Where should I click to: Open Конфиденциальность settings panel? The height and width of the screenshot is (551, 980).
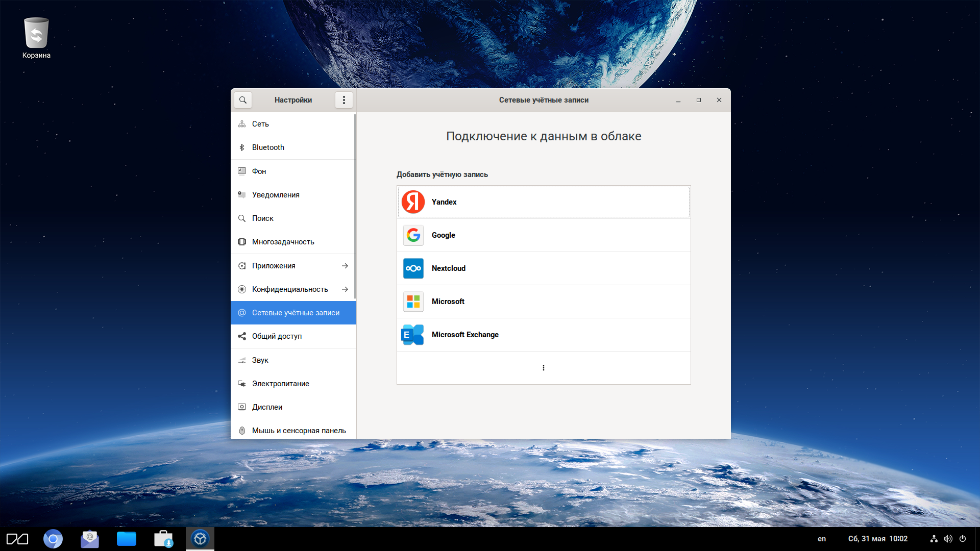(x=290, y=289)
